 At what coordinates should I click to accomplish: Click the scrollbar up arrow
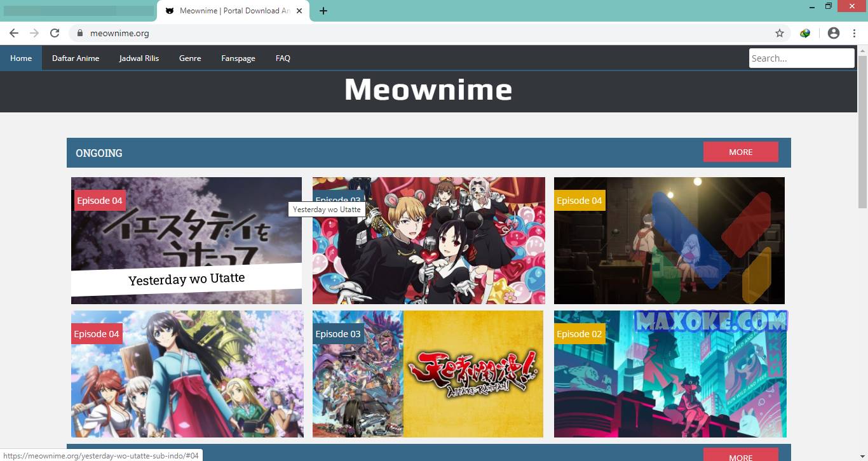[x=862, y=50]
